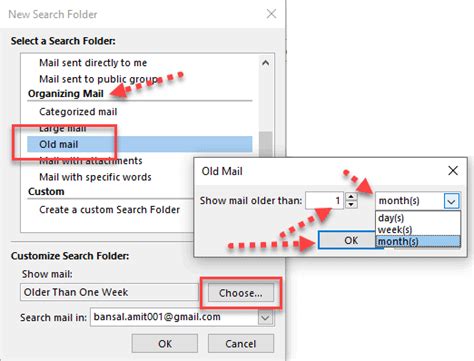Close the New Search Folder window

point(271,14)
